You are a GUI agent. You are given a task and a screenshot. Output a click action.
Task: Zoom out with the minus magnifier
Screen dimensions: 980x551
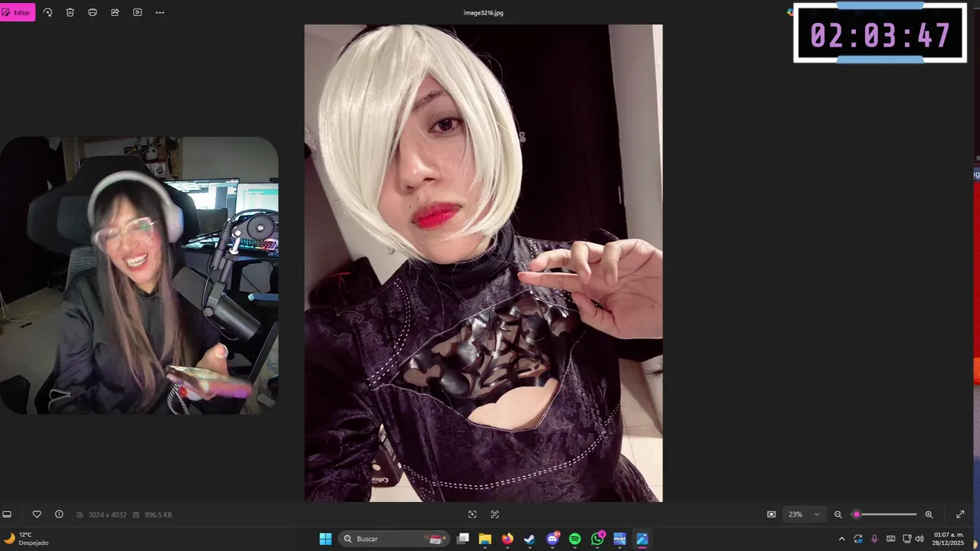[838, 514]
